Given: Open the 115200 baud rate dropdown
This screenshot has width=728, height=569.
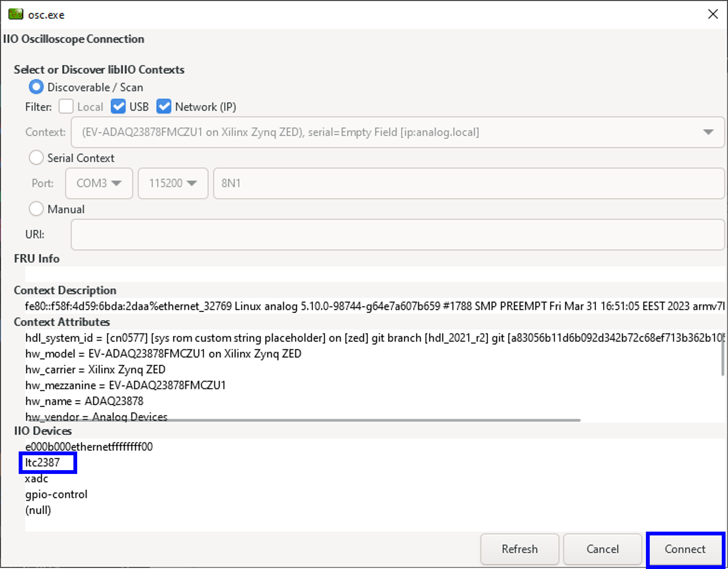Looking at the screenshot, I should click(173, 183).
